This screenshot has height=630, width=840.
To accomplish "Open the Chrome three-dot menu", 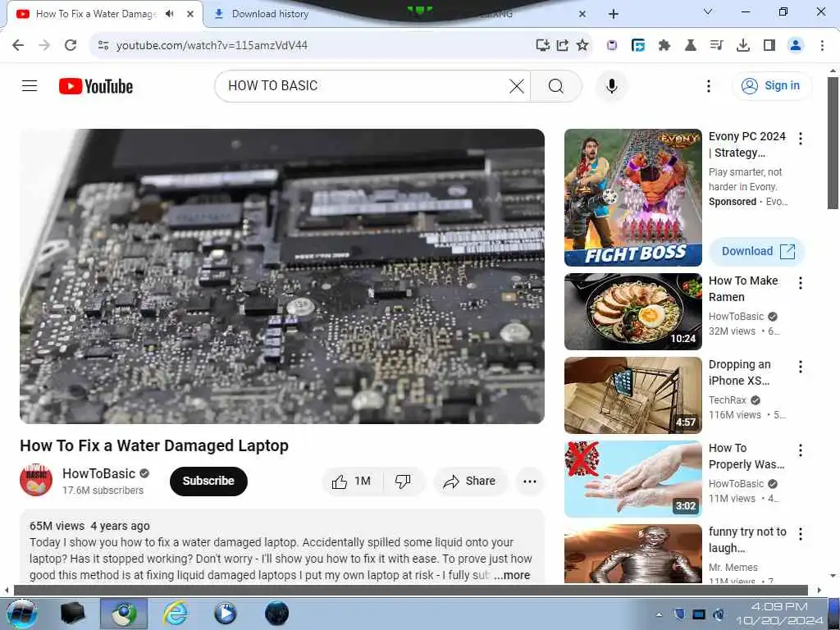I will [822, 45].
